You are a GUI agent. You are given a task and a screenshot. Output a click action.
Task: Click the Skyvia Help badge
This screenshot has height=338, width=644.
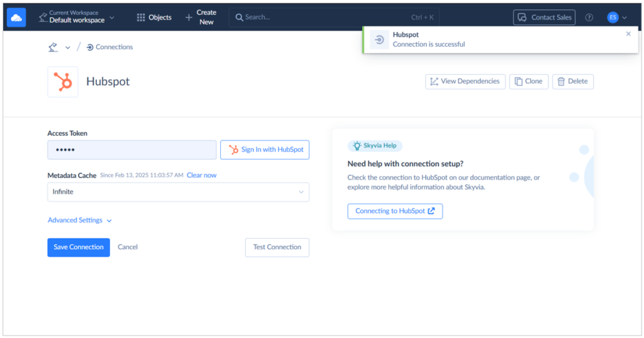pos(375,145)
